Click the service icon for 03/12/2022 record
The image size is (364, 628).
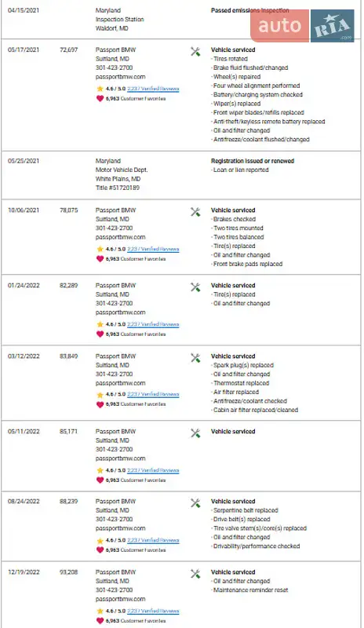(195, 358)
